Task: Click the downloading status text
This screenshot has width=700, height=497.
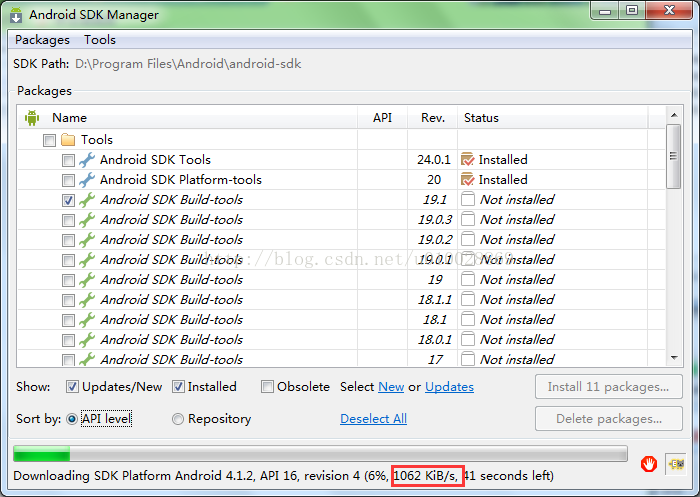Action: point(283,476)
